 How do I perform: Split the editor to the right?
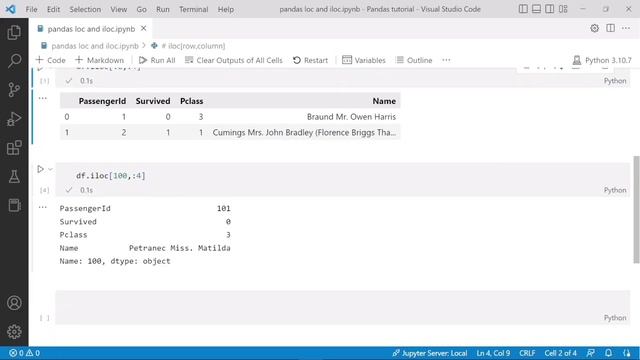610,28
